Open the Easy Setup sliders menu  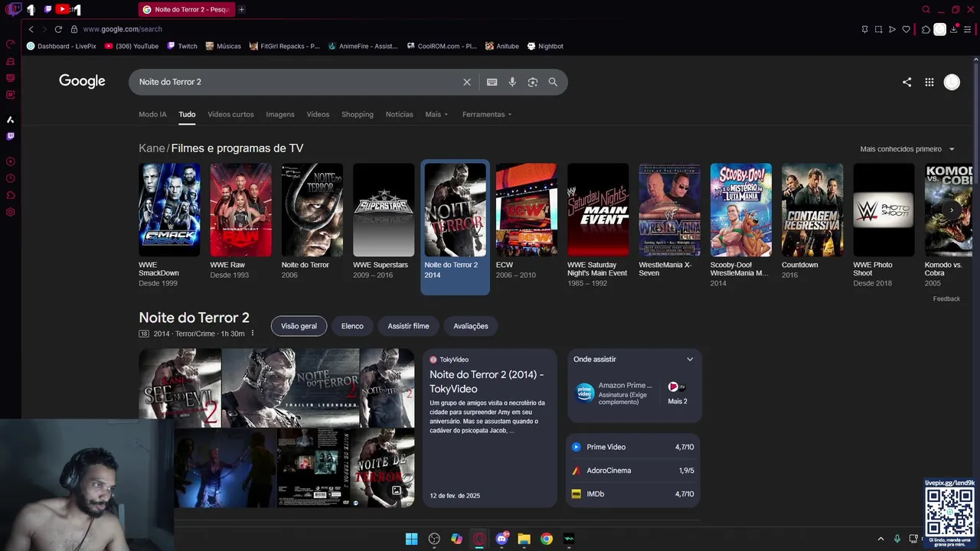click(x=968, y=29)
